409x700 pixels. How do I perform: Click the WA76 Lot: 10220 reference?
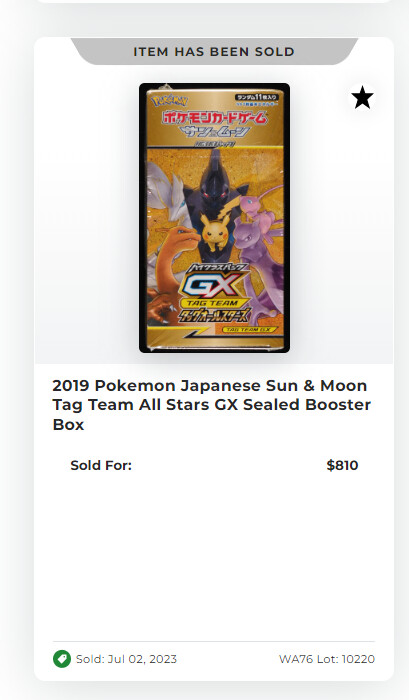click(327, 659)
